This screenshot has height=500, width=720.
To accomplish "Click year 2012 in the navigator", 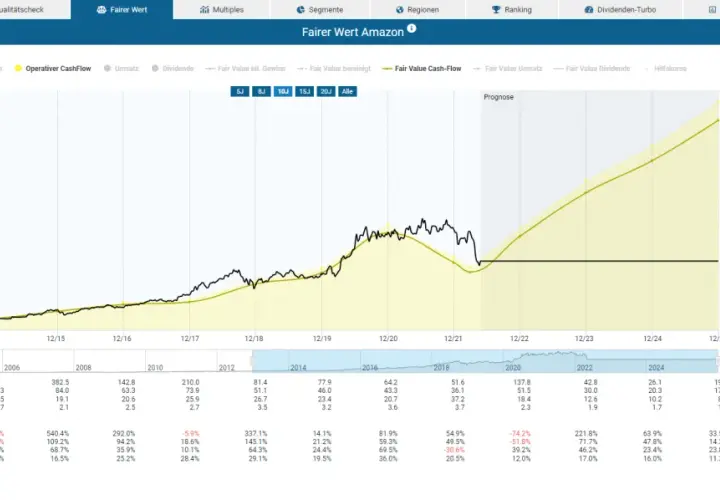I will [226, 368].
